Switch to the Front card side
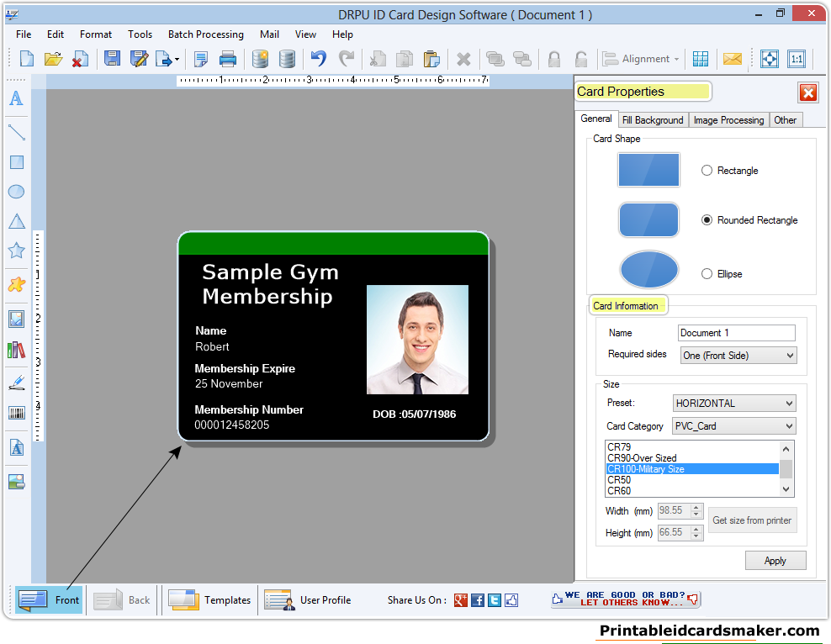The image size is (831, 644). (49, 600)
